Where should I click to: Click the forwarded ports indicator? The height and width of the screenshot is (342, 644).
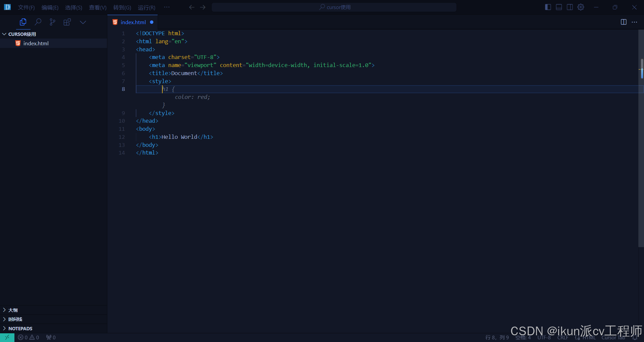(x=51, y=337)
